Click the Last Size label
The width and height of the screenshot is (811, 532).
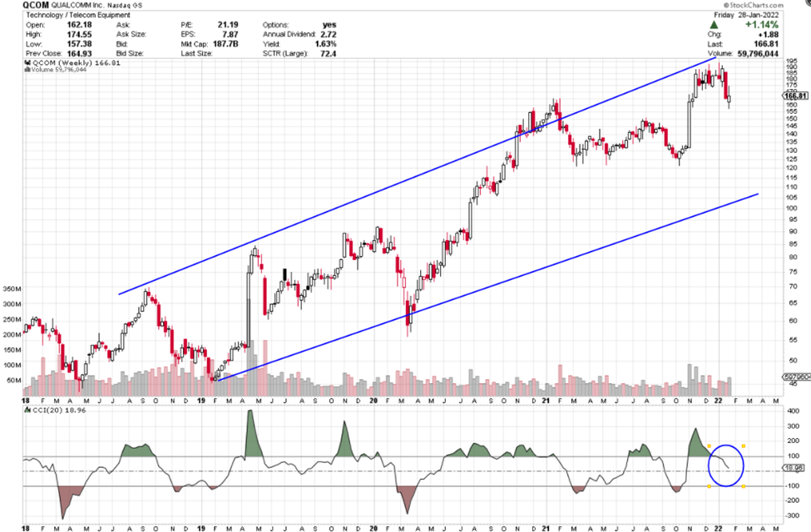pos(196,53)
